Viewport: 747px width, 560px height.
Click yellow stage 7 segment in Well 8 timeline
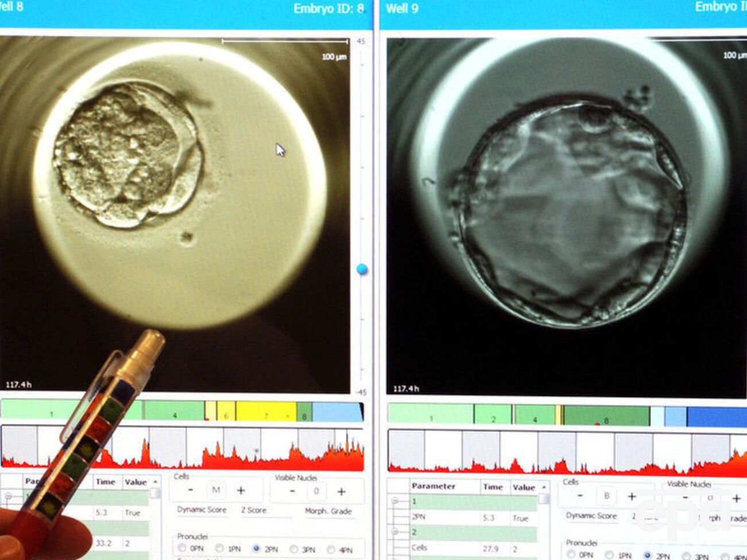coord(265,412)
